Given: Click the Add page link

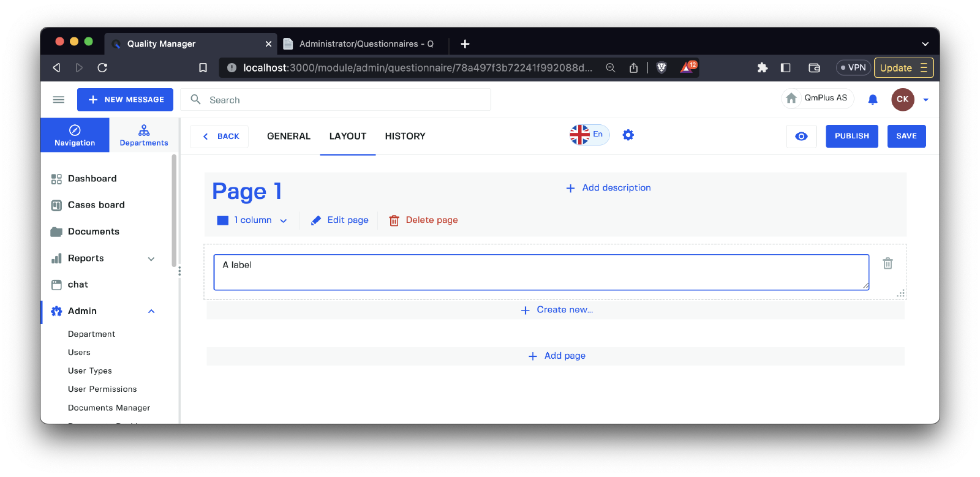Looking at the screenshot, I should 557,356.
